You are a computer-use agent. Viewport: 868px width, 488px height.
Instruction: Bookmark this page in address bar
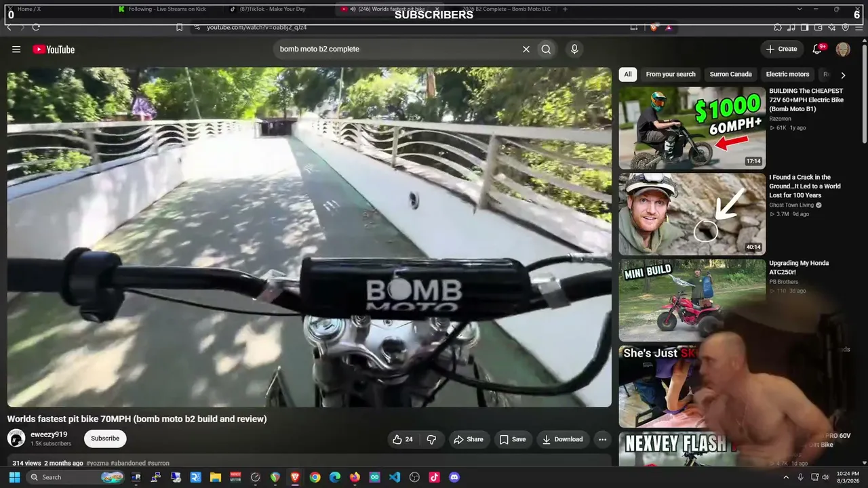179,27
